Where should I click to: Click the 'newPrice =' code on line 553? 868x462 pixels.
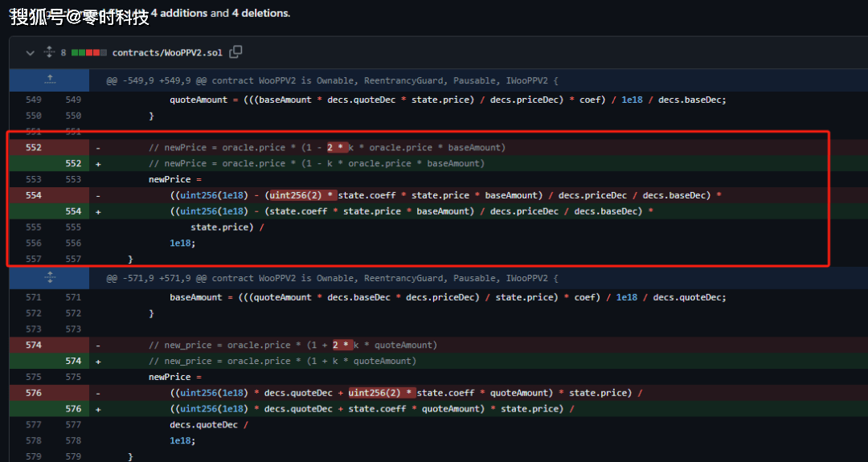pyautogui.click(x=175, y=179)
